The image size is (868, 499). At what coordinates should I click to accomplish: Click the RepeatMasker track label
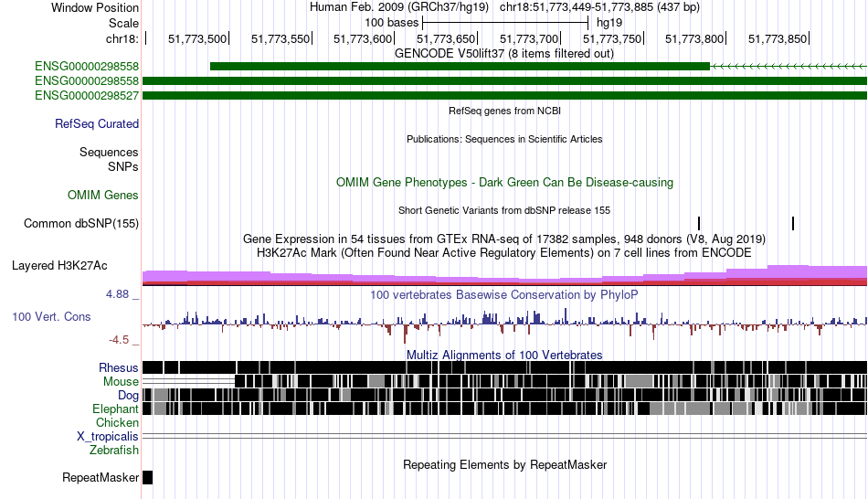point(101,477)
